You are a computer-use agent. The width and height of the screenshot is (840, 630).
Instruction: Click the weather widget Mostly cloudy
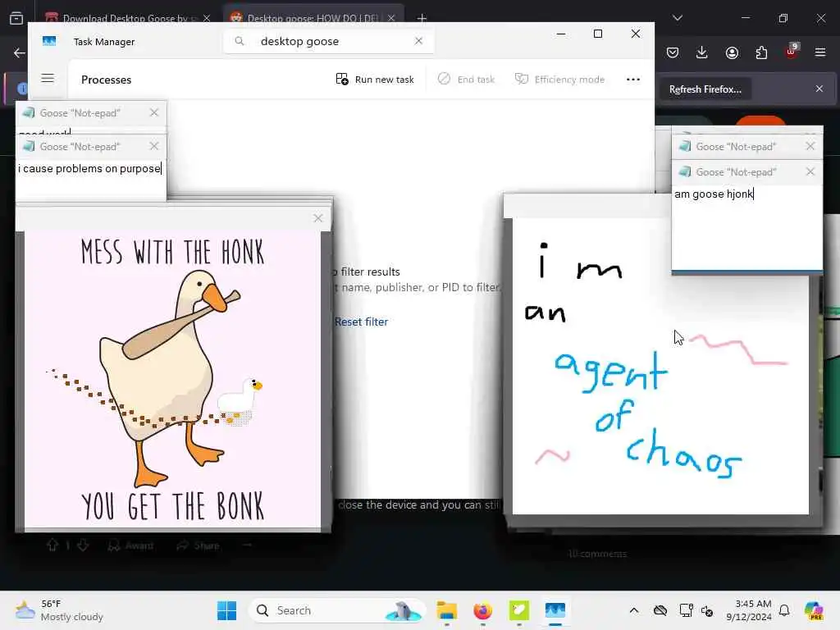click(x=59, y=610)
